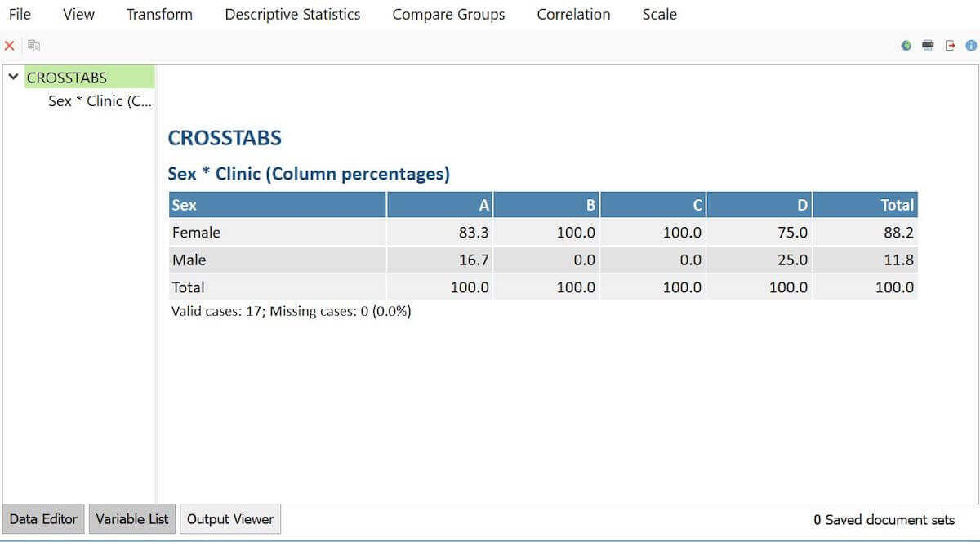The image size is (980, 542).
Task: Open the File menu
Action: pos(20,15)
